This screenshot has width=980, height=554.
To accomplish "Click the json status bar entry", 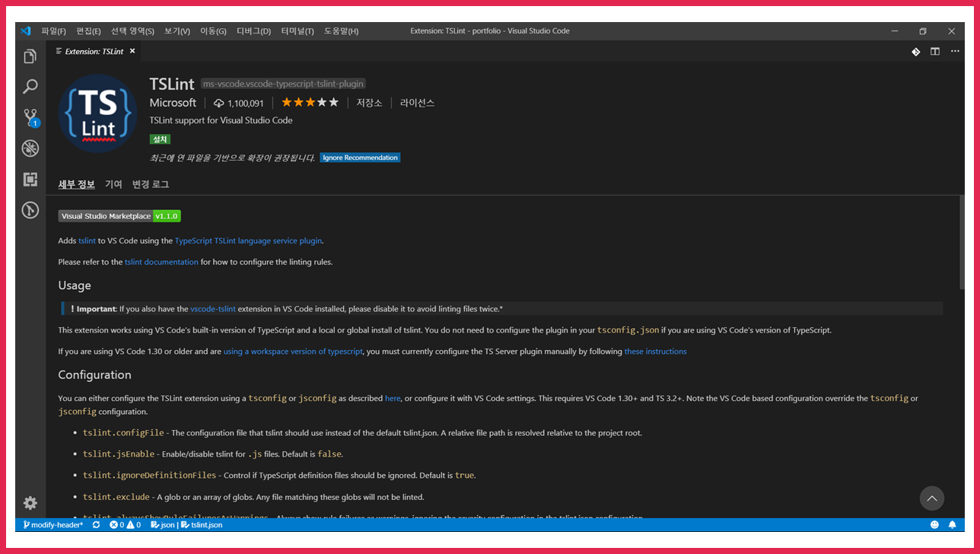I will tap(162, 525).
